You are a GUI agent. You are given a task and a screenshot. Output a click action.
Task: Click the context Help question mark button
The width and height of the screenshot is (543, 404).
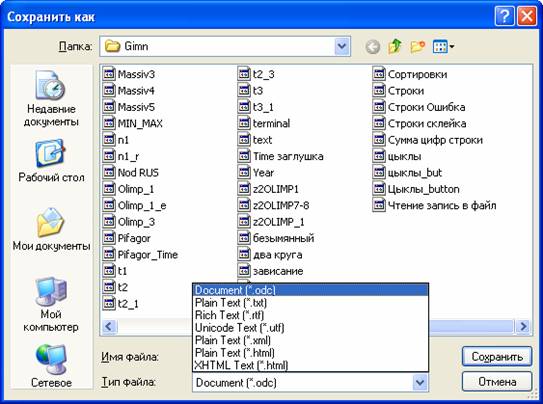point(504,16)
